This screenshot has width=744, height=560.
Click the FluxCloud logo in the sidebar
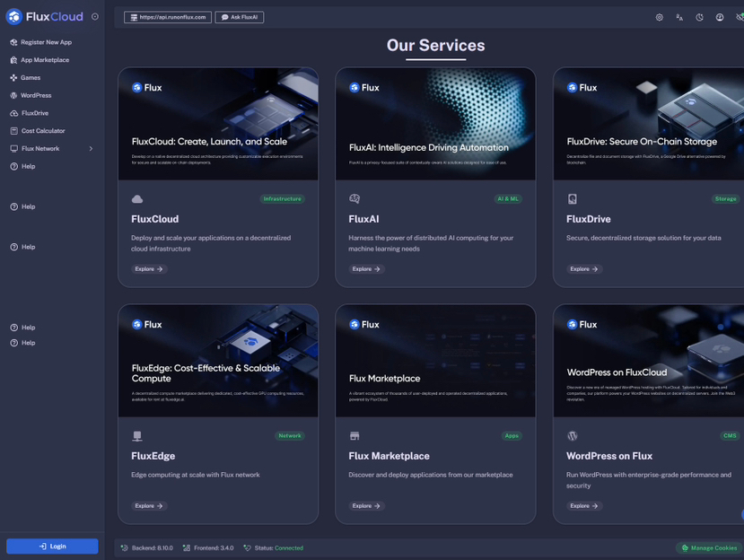click(44, 17)
